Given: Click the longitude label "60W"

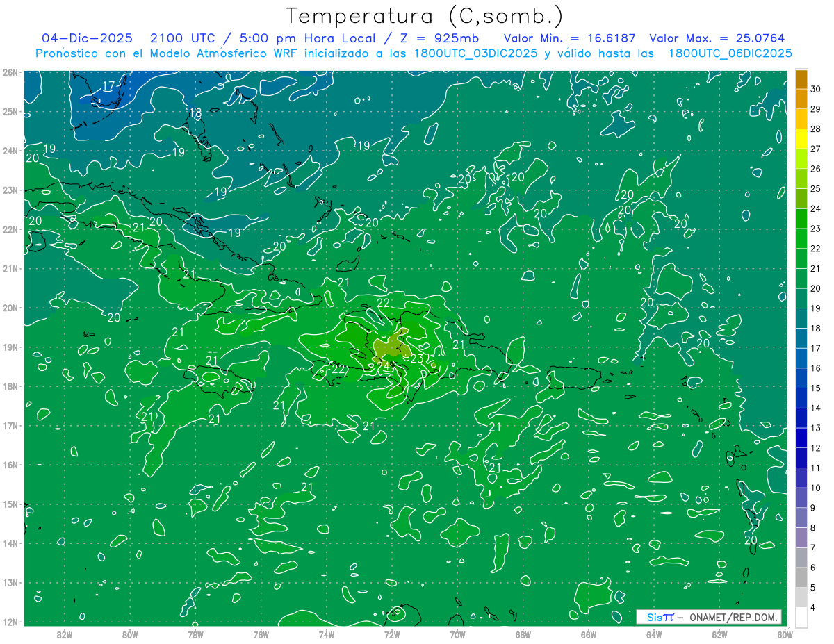Looking at the screenshot, I should point(785,634).
